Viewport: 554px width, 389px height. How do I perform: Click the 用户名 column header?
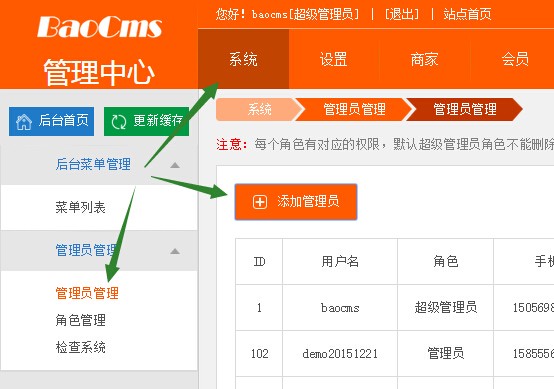pos(340,261)
